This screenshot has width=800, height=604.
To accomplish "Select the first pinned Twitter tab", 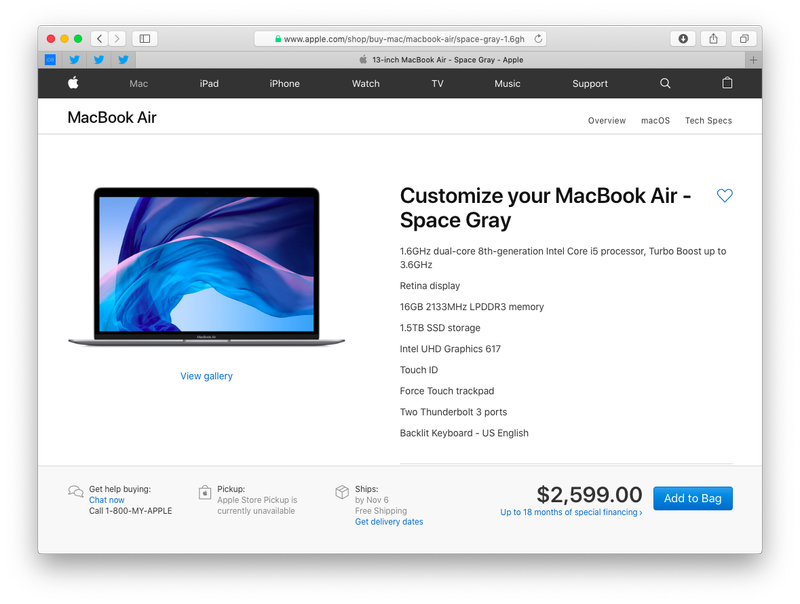I will (74, 60).
